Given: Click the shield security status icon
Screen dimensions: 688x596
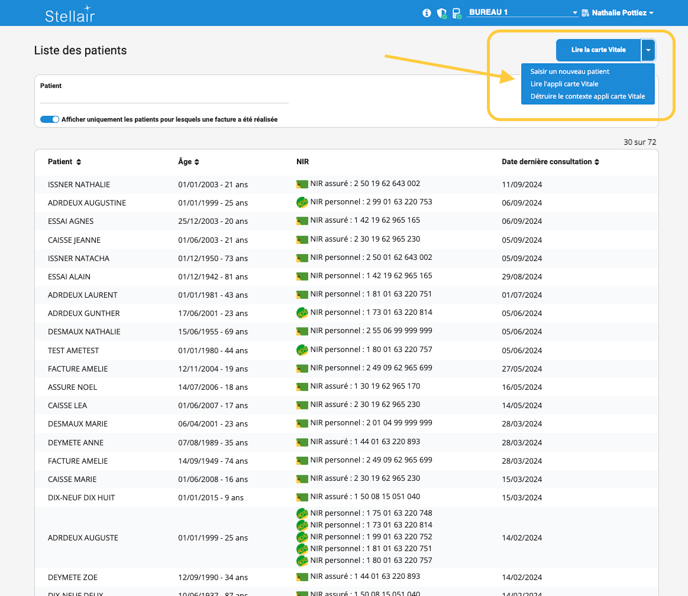Looking at the screenshot, I should coord(442,13).
